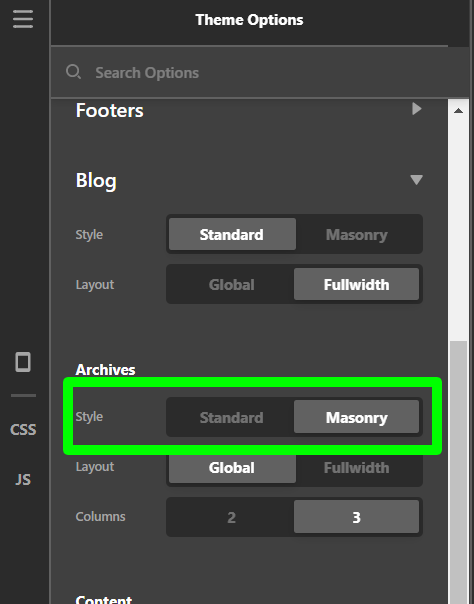Set Archives Columns to 3
This screenshot has height=604, width=474.
[356, 517]
